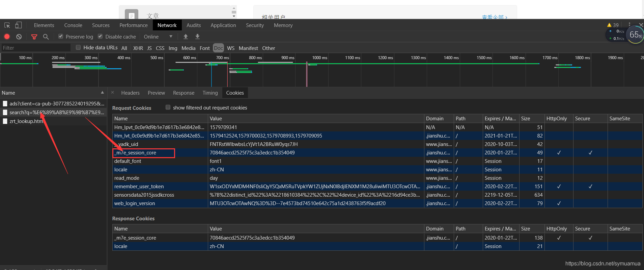Open the Performance tab
The image size is (644, 270).
pos(134,25)
